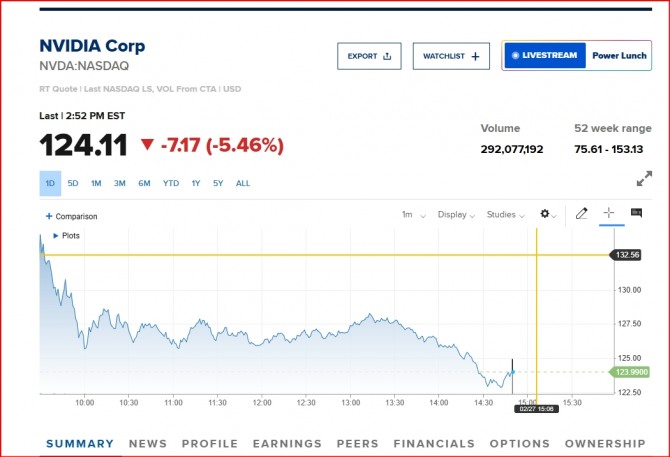Click the chart settings gear icon

coord(545,214)
